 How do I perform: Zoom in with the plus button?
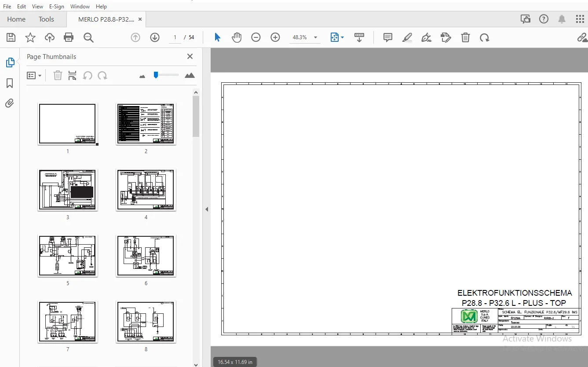tap(275, 37)
